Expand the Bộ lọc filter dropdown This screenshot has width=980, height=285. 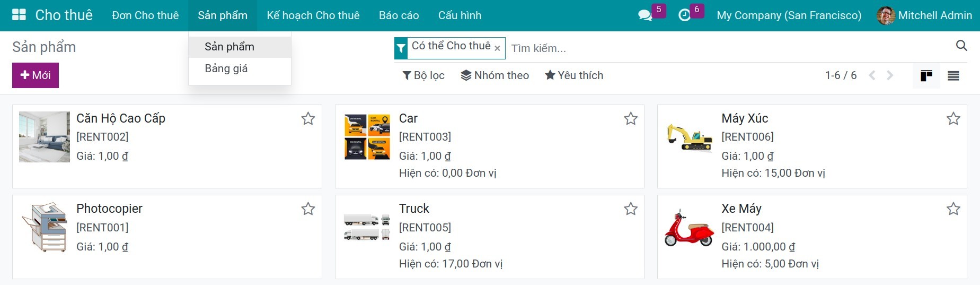[423, 75]
